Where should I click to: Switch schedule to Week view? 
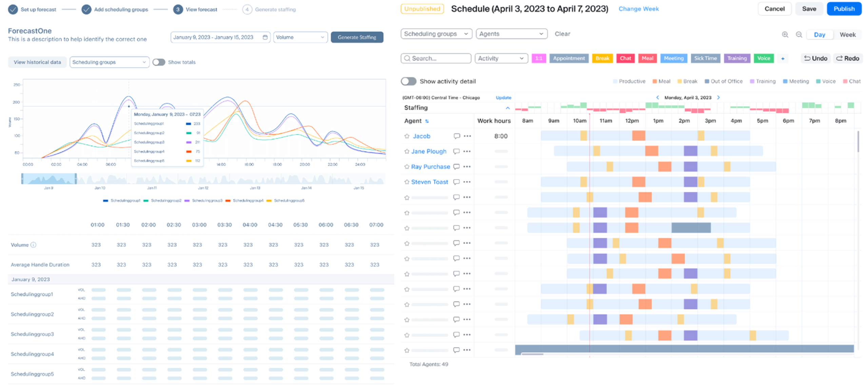847,35
